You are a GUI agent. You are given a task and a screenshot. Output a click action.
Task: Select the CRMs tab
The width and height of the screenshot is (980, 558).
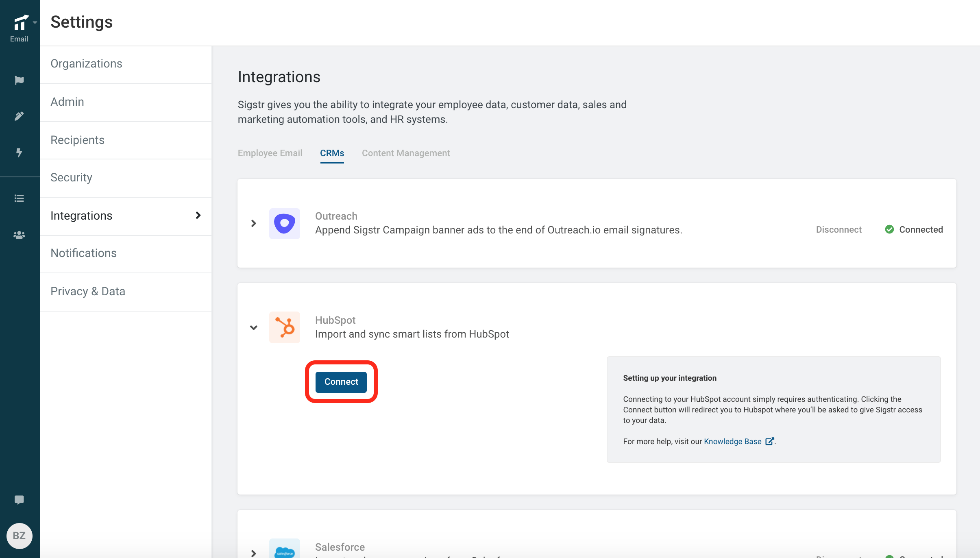click(332, 153)
